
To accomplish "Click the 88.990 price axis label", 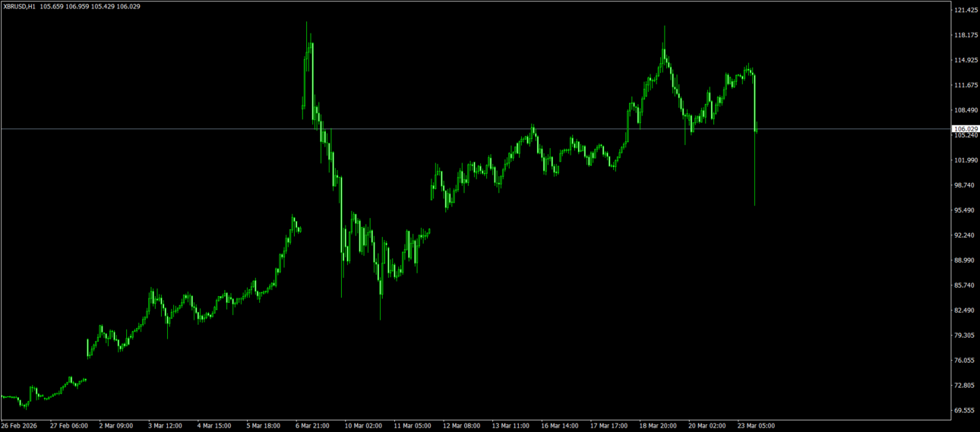I will 966,260.
